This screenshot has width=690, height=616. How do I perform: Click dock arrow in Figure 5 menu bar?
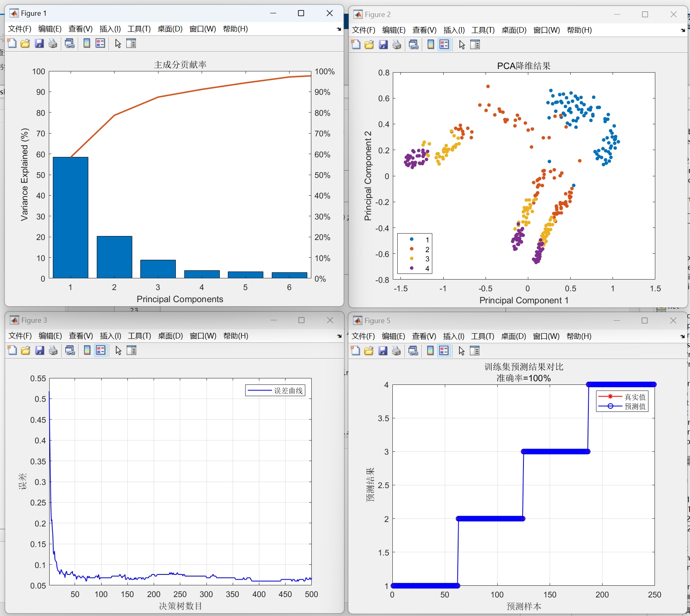pos(682,336)
